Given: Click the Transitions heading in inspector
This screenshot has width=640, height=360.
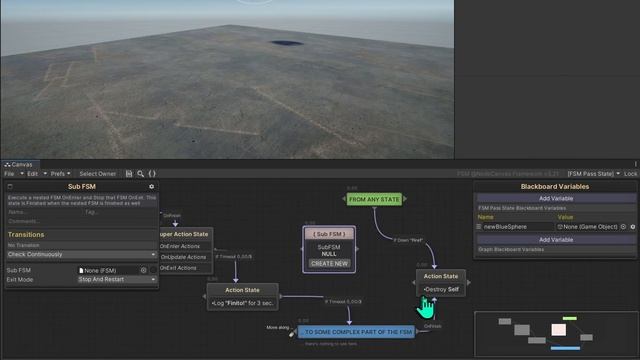Looking at the screenshot, I should pyautogui.click(x=26, y=235).
